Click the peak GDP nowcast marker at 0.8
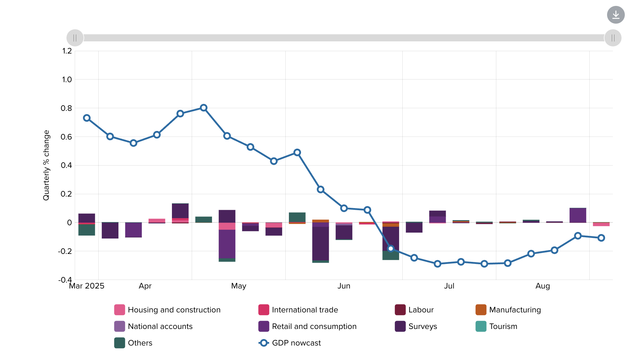644x360 pixels. pyautogui.click(x=204, y=108)
